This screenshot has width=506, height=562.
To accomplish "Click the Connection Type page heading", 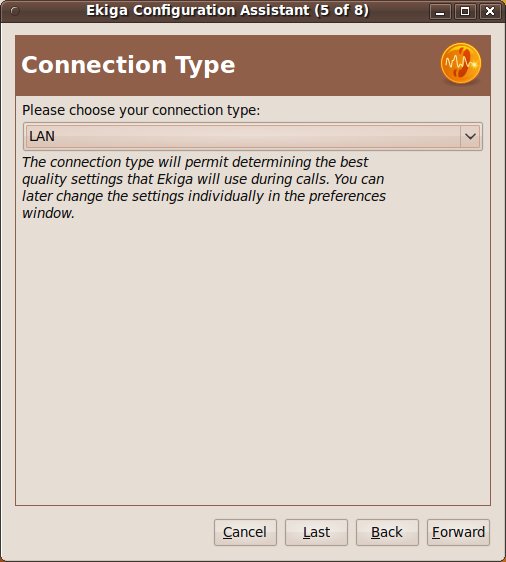I will [128, 65].
